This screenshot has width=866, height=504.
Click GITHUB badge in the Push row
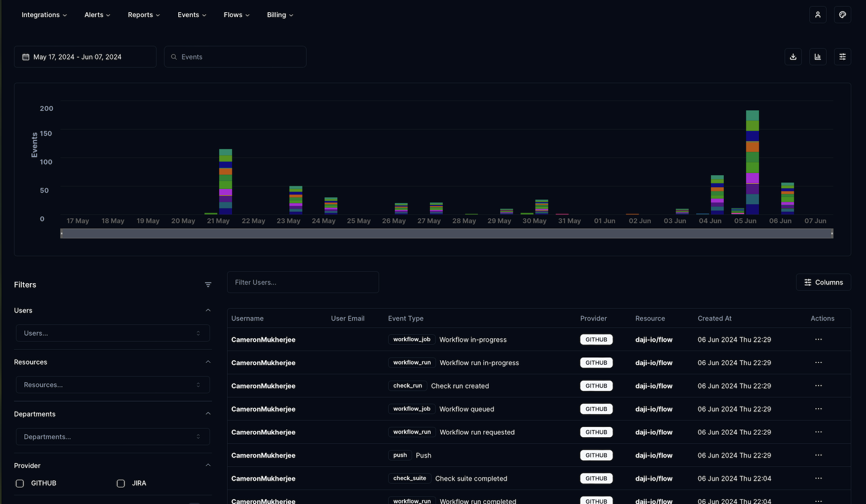point(596,455)
